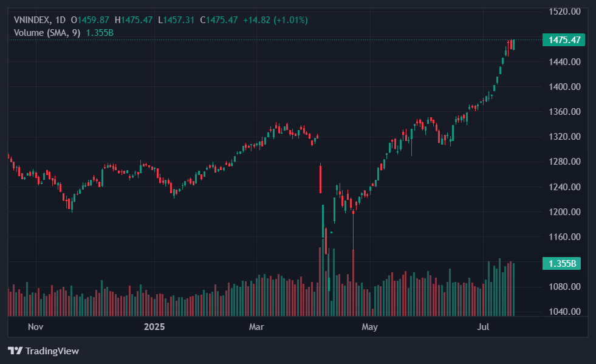Click the current price tag 1475.47
Viewport: 596px width, 364px height.
(x=564, y=40)
